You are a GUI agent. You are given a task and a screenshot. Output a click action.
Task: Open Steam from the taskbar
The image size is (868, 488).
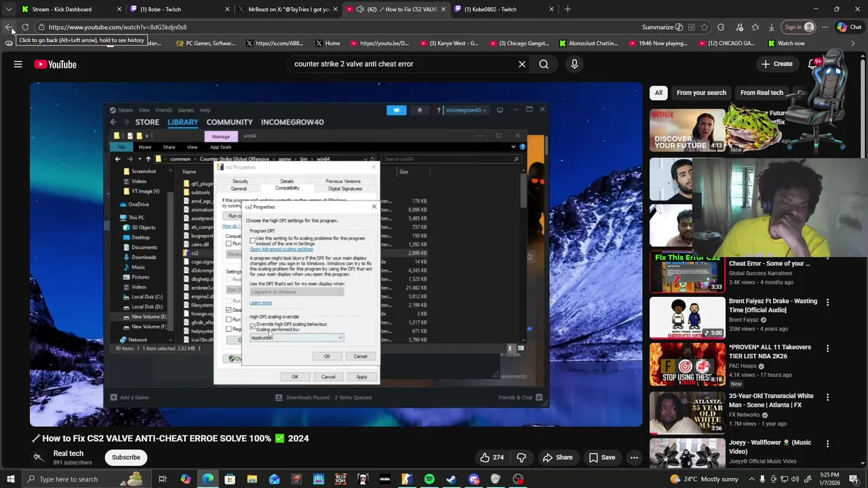[x=452, y=479]
